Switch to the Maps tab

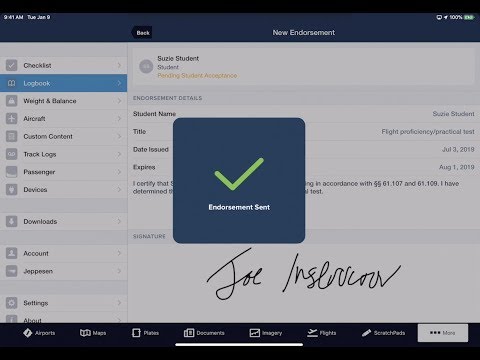point(93,333)
